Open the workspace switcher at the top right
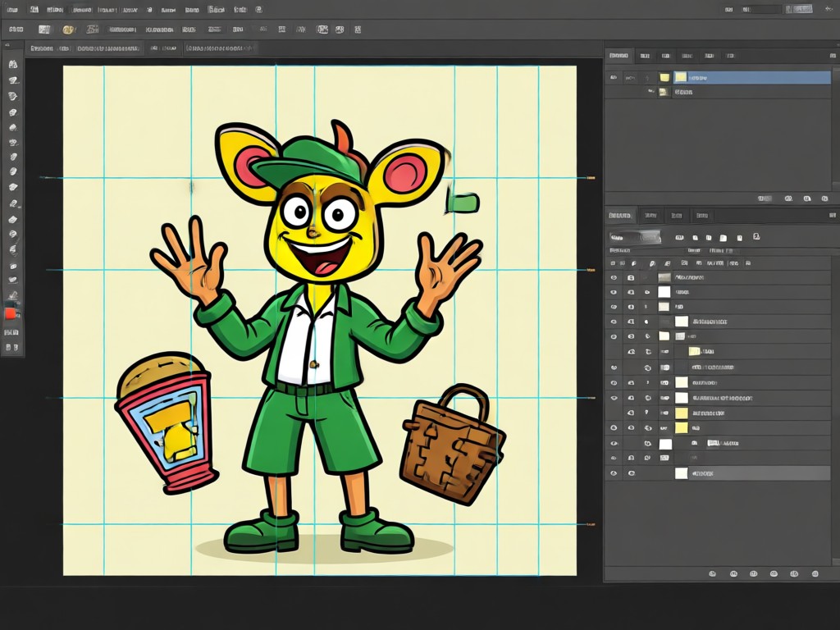The width and height of the screenshot is (840, 630). coord(799,9)
